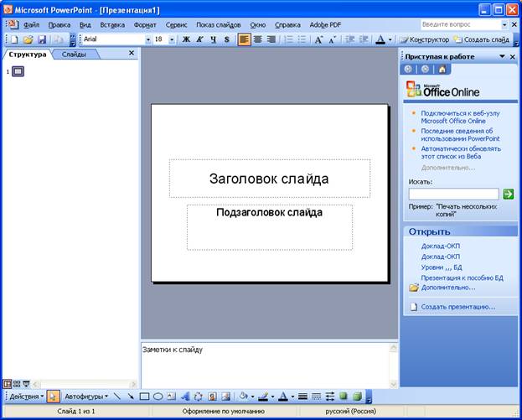The height and width of the screenshot is (420, 522).
Task: Expand the font size dropdown arrow
Action: pyautogui.click(x=172, y=39)
